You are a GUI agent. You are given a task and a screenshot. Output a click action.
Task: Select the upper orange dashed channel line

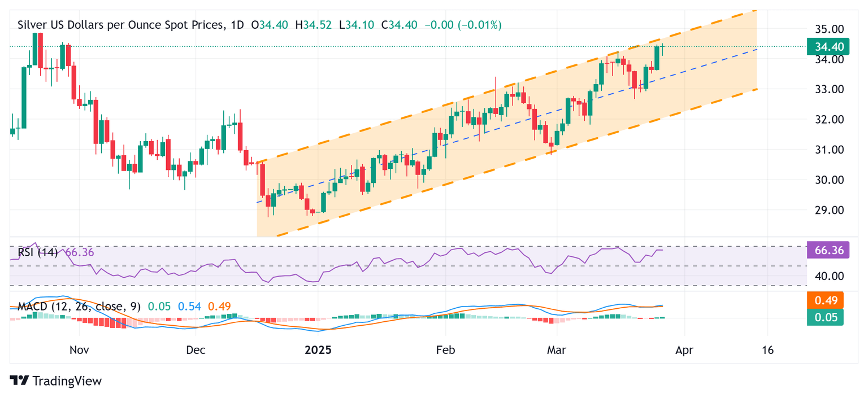click(507, 86)
